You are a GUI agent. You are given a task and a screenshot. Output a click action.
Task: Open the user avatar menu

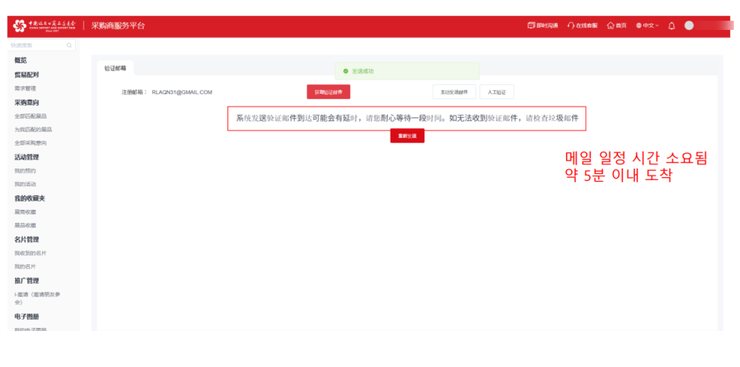coord(689,26)
